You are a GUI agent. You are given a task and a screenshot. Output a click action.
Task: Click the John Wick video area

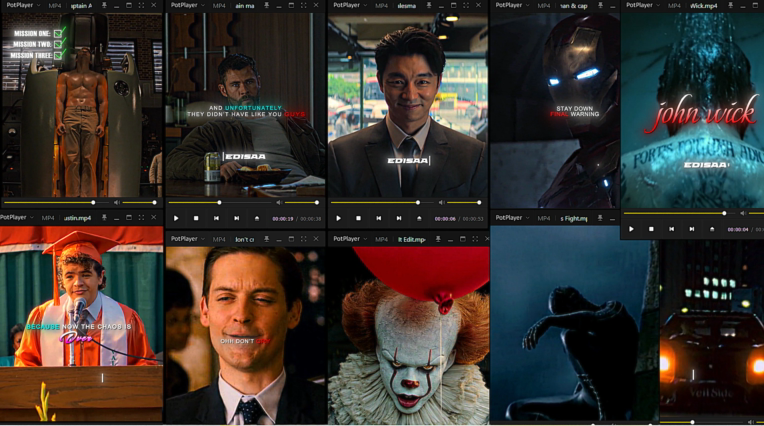(x=692, y=110)
